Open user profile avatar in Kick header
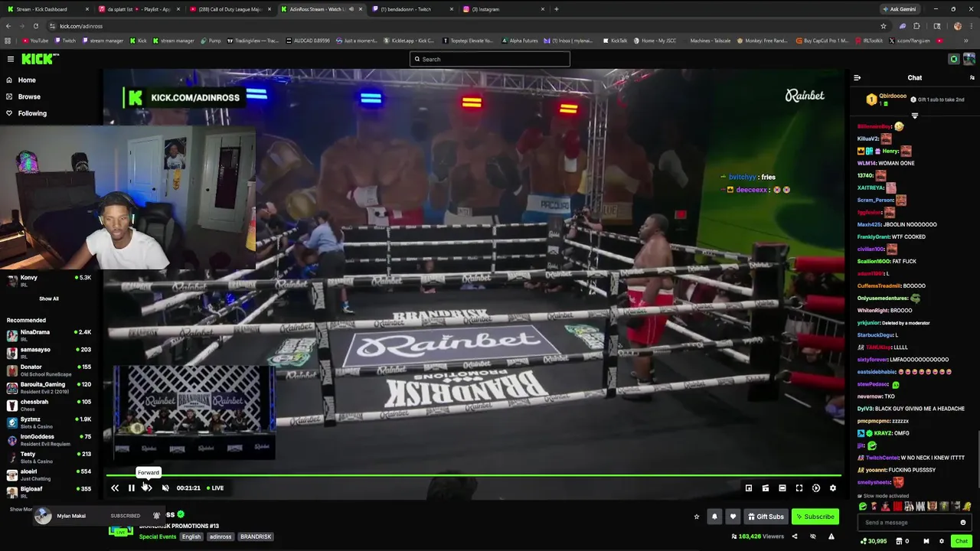 [969, 59]
